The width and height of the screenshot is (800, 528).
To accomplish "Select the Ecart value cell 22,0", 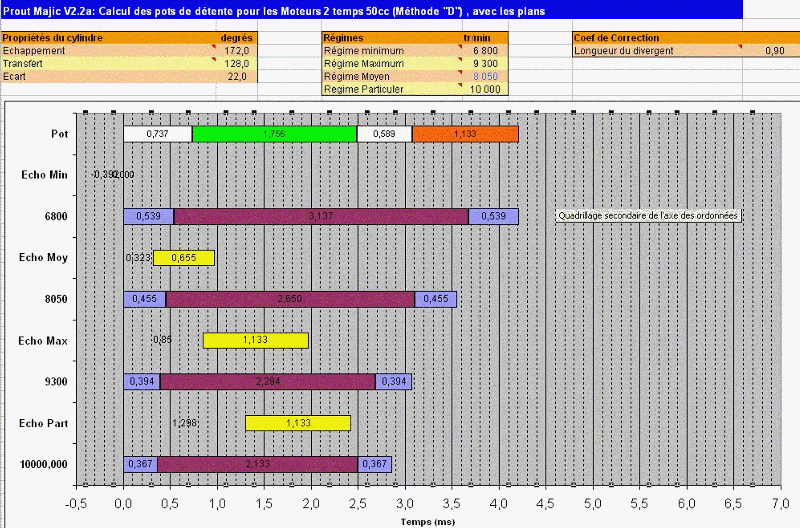I will tap(236, 76).
